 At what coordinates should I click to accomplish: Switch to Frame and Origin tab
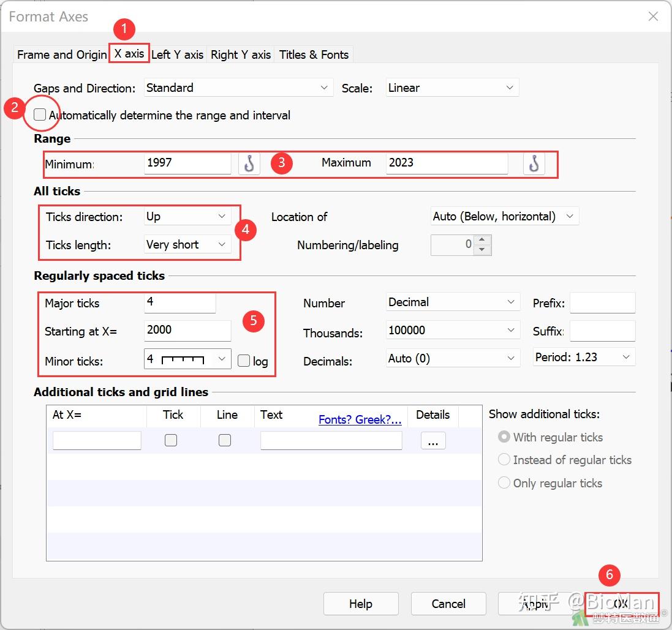[61, 54]
